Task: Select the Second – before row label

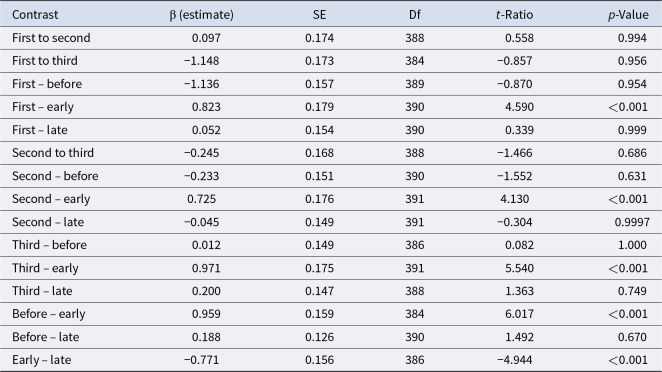Action: pos(55,176)
